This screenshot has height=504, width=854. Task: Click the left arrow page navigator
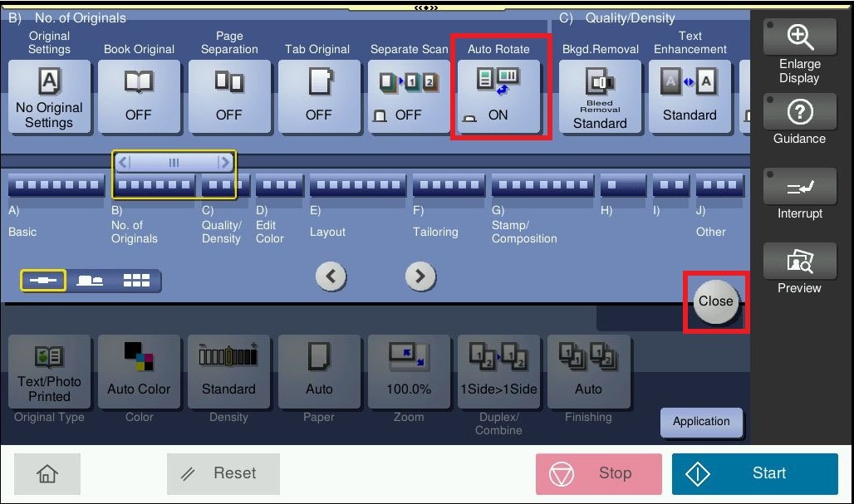pos(331,276)
